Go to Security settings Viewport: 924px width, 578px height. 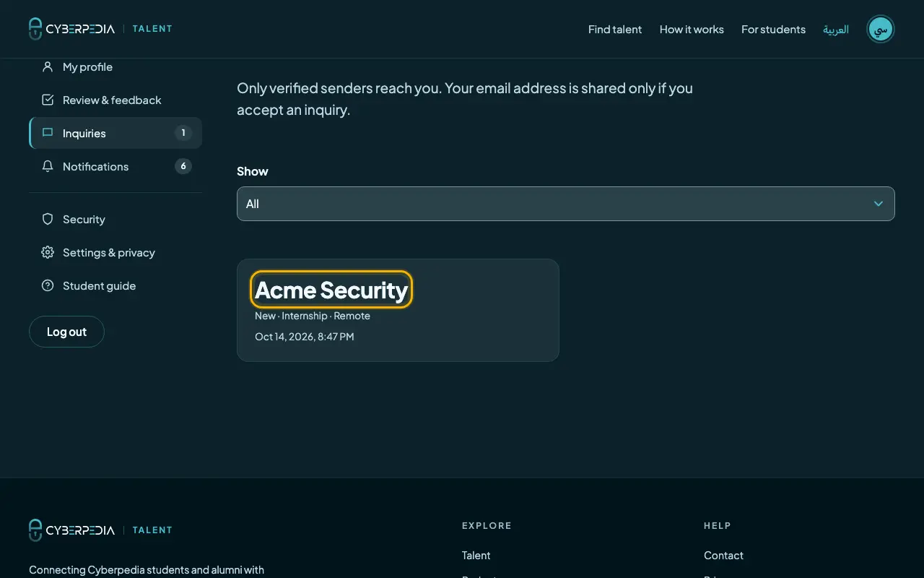click(115, 219)
